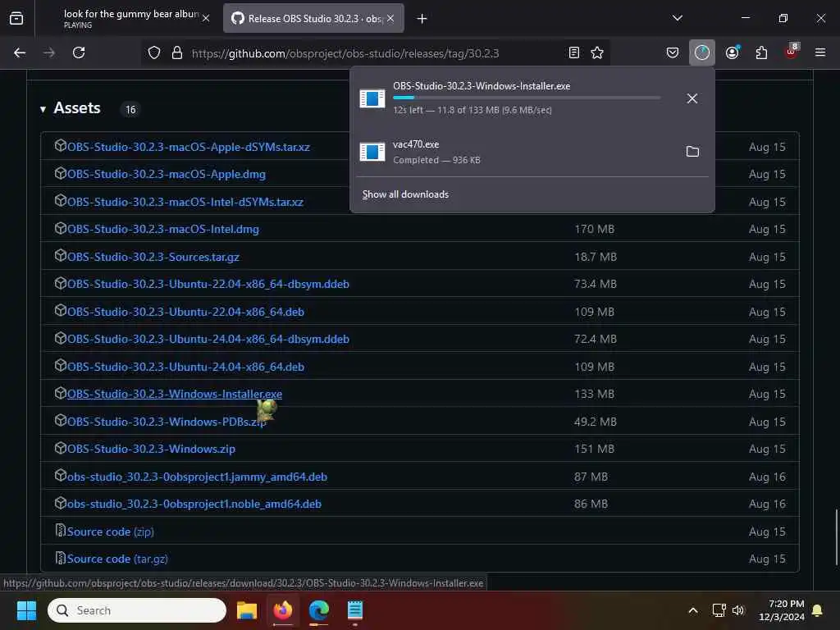The height and width of the screenshot is (630, 840).
Task: Open a new browser tab
Action: click(422, 19)
